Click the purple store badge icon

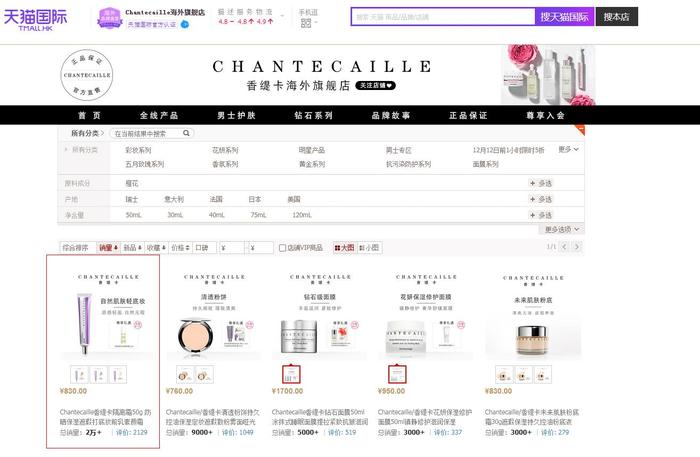point(110,18)
